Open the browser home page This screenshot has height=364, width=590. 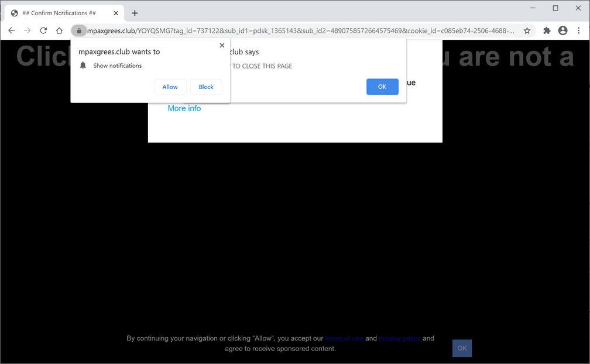59,30
